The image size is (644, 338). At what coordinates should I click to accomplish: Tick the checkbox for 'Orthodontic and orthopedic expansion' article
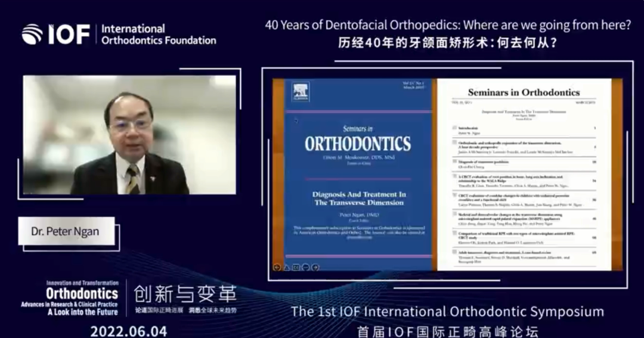454,142
